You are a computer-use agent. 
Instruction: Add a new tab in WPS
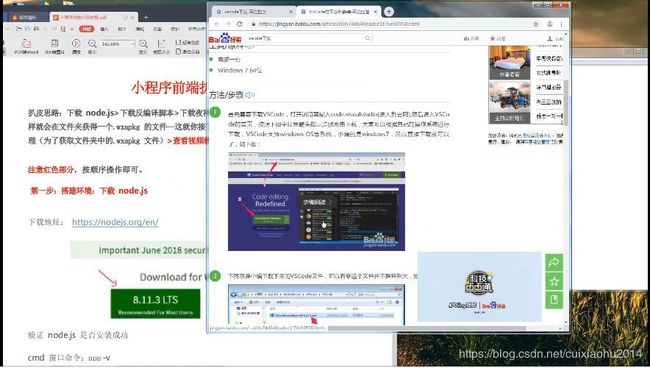point(146,17)
